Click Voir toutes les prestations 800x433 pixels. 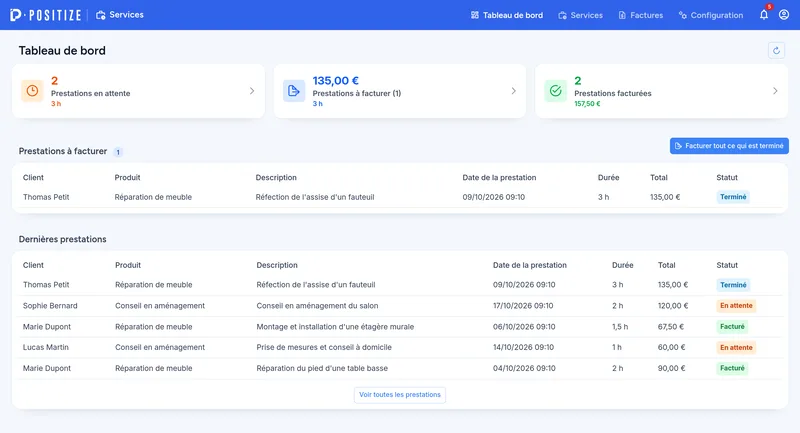[x=400, y=395]
